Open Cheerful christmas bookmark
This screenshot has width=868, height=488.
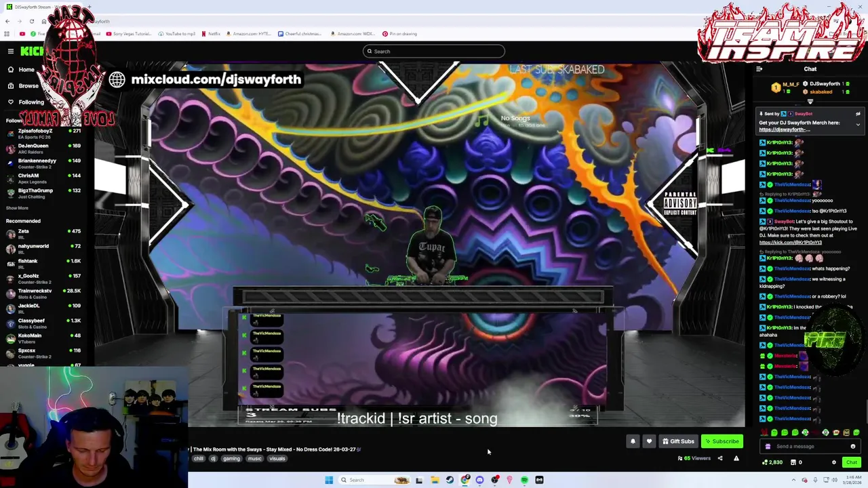pyautogui.click(x=299, y=34)
